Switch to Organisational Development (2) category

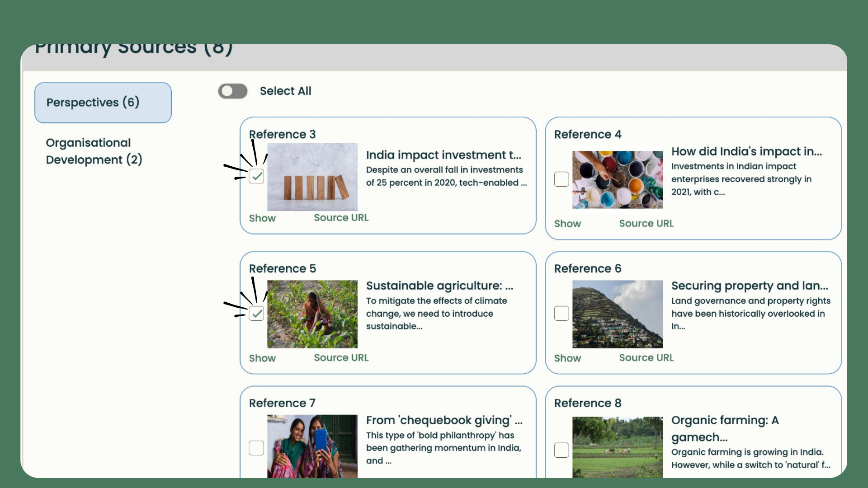tap(94, 151)
